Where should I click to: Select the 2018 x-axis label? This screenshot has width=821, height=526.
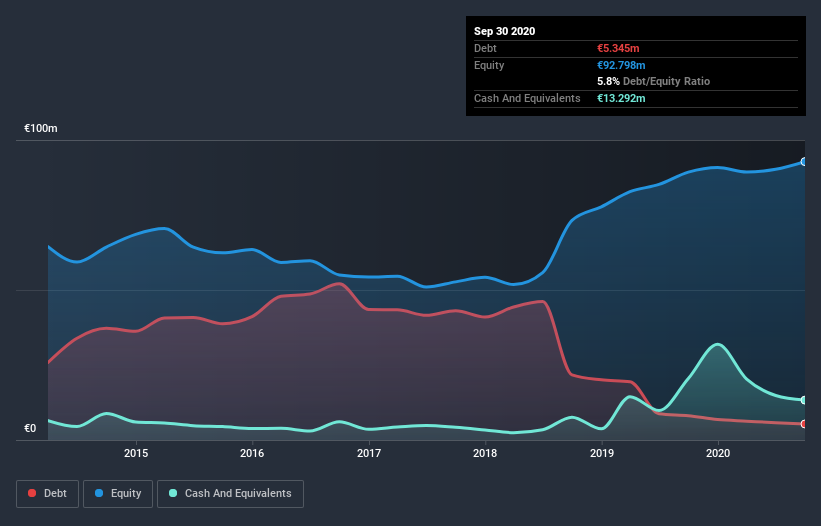[x=485, y=453]
